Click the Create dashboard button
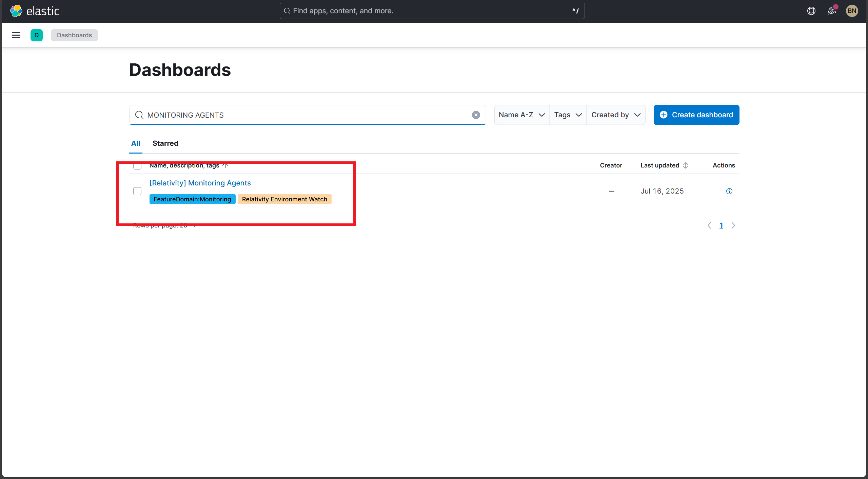The height and width of the screenshot is (479, 868). (696, 115)
